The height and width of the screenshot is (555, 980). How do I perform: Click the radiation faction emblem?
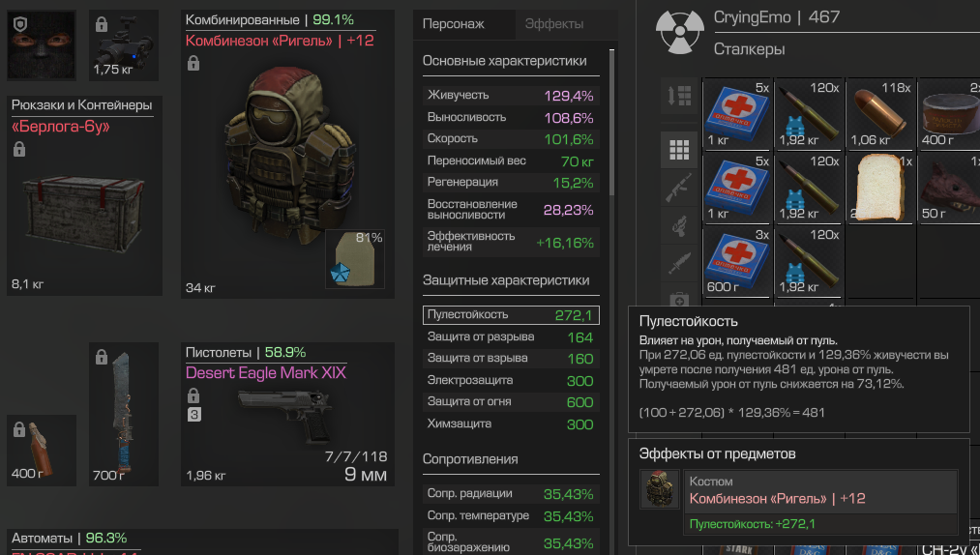[x=679, y=31]
